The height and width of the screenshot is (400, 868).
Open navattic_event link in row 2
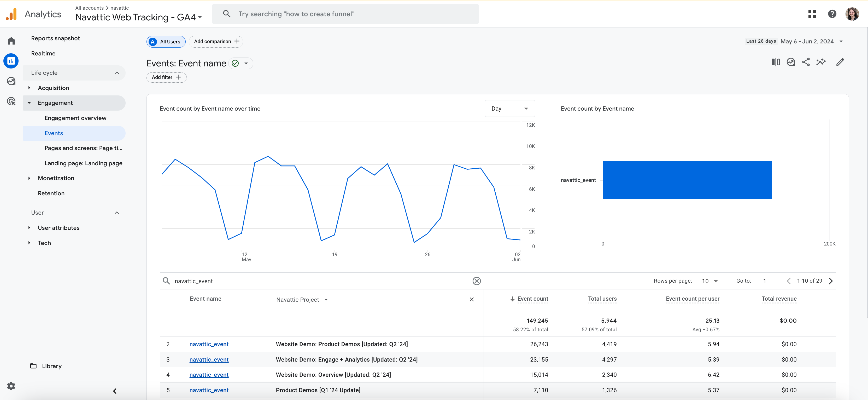(x=209, y=344)
